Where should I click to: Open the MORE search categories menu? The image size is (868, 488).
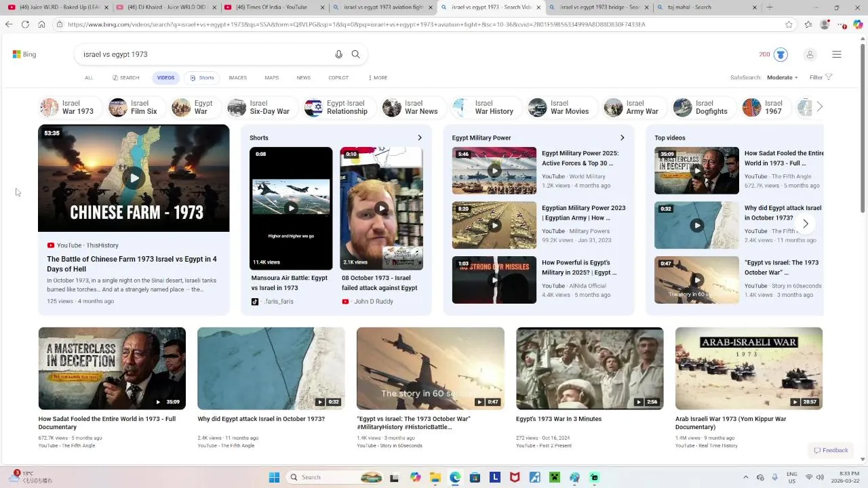378,77
